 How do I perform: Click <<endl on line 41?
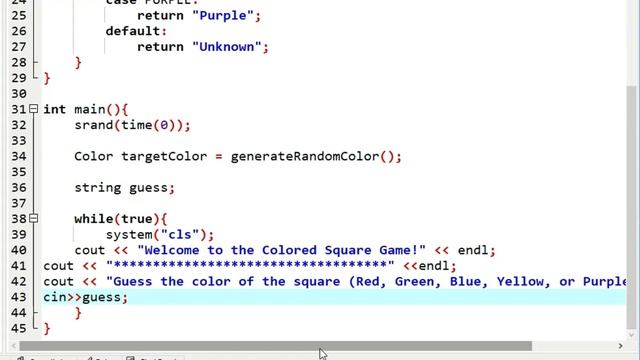coord(426,266)
